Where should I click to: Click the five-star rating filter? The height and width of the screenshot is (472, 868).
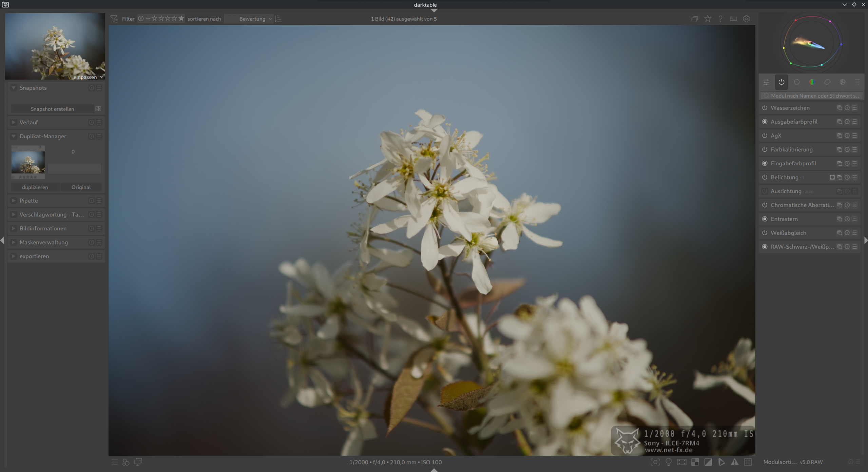click(181, 18)
